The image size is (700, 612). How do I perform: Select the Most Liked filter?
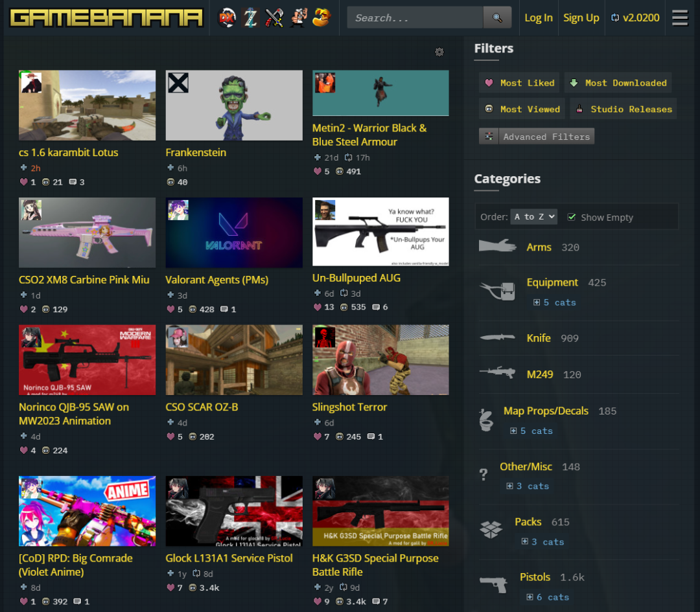(x=519, y=83)
